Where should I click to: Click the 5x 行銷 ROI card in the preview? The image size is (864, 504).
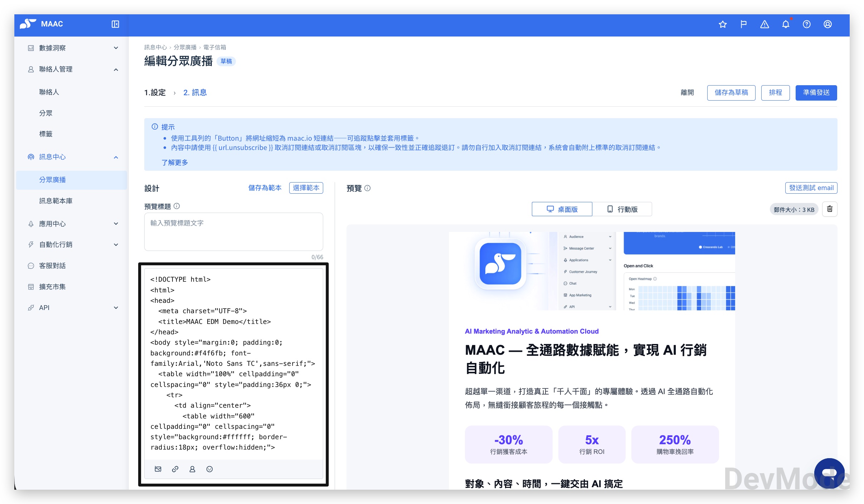[592, 445]
